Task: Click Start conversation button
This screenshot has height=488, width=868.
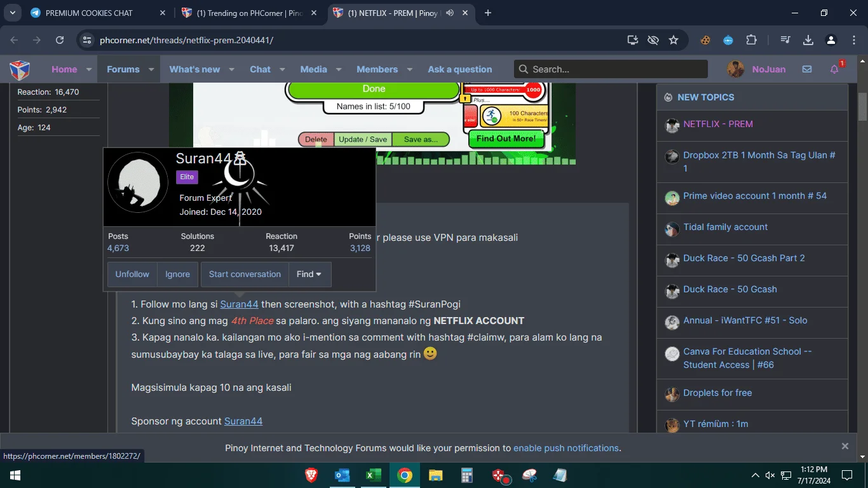Action: pyautogui.click(x=245, y=274)
